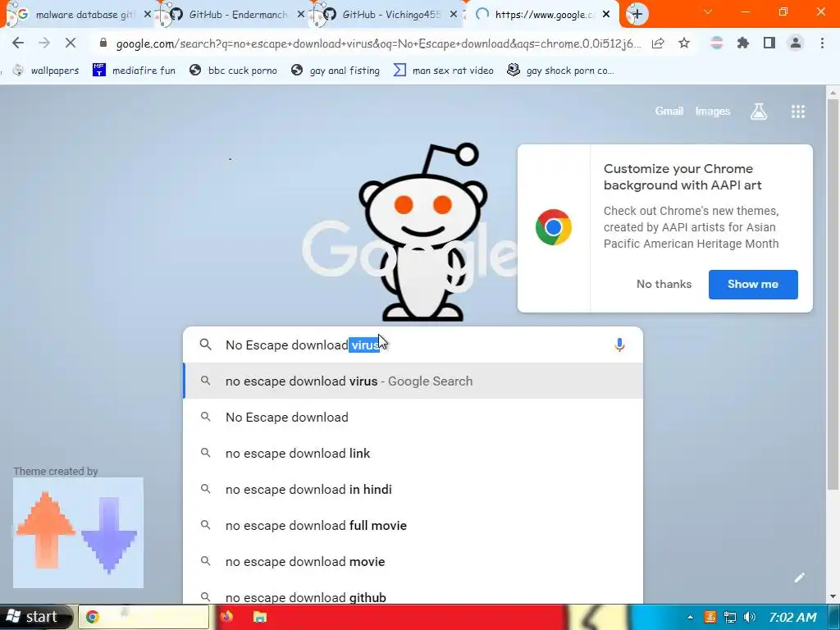840x630 pixels.
Task: Select suggestion No Escape download
Action: pos(413,418)
